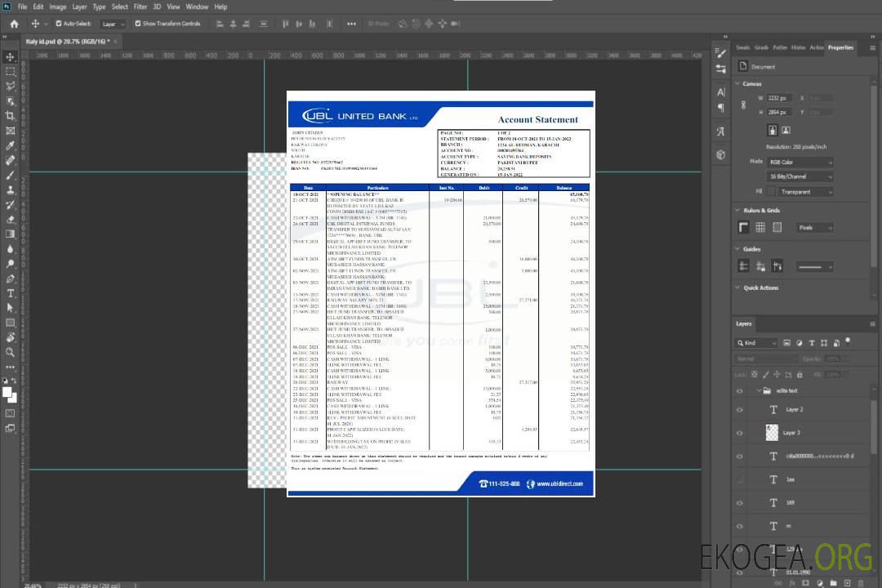Toggle the grid icon in Rulers & Grids

click(760, 227)
